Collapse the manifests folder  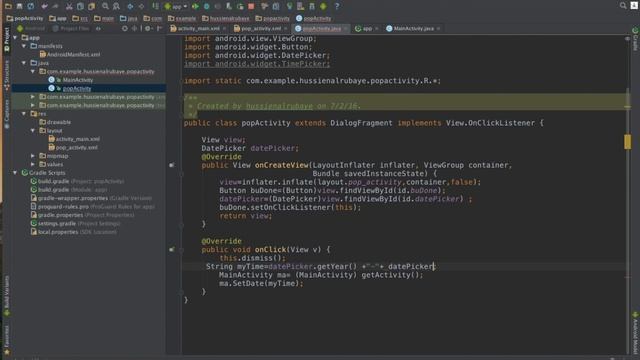(24, 46)
